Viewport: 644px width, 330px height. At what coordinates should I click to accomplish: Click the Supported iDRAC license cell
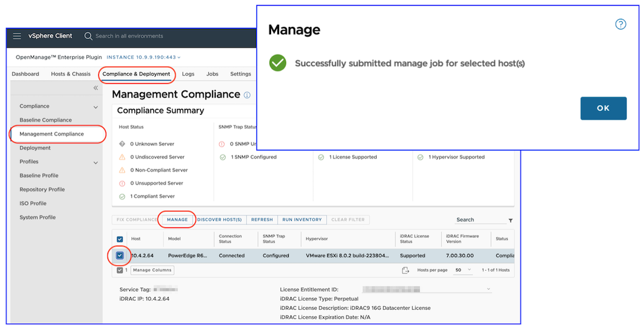(413, 256)
